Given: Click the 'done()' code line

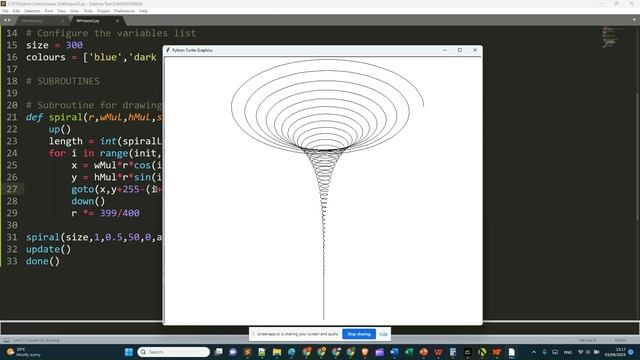Looking at the screenshot, I should pyautogui.click(x=42, y=261).
